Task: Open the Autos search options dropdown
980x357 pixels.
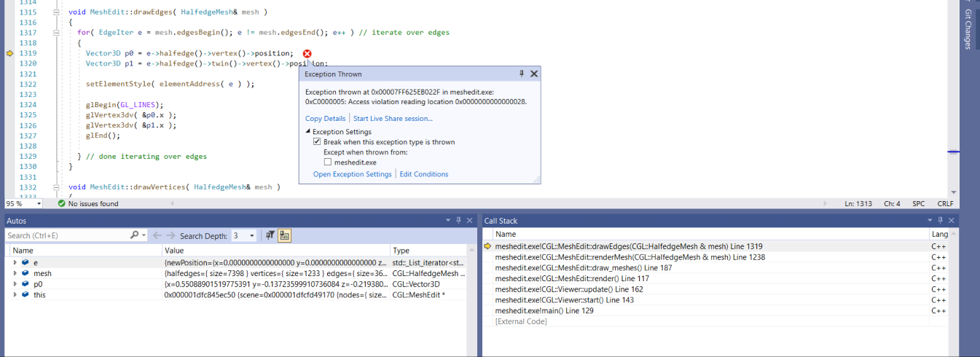Action: click(x=144, y=235)
